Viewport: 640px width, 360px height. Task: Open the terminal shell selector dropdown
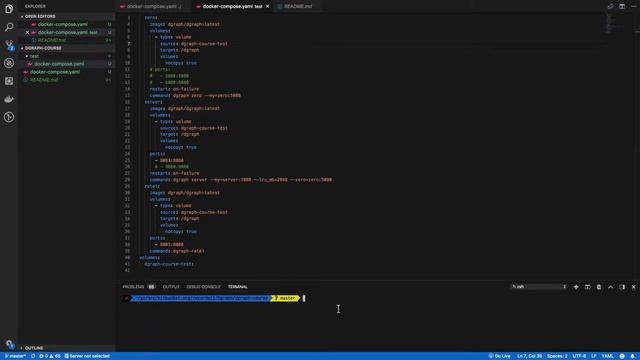click(538, 287)
